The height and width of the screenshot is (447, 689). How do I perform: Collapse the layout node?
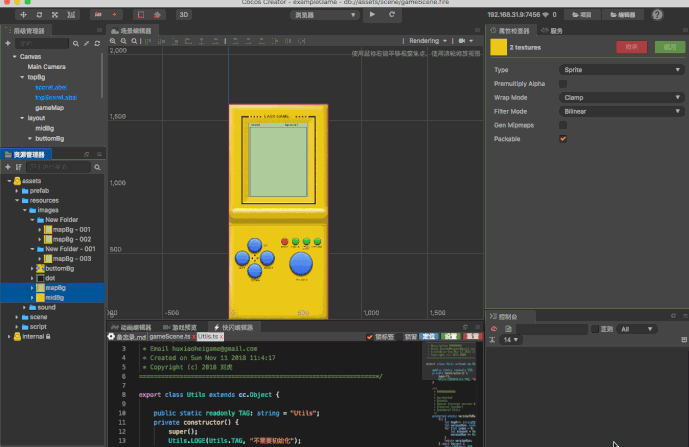[x=22, y=118]
